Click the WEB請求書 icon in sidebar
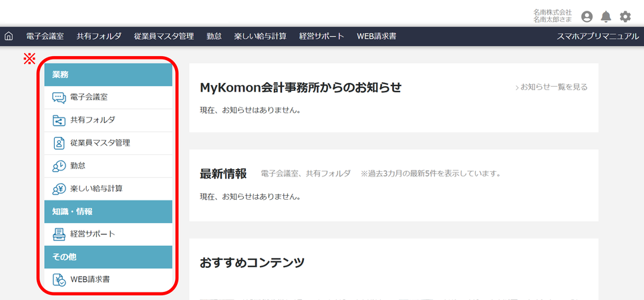Viewport: 644px width, 300px height. click(x=59, y=279)
